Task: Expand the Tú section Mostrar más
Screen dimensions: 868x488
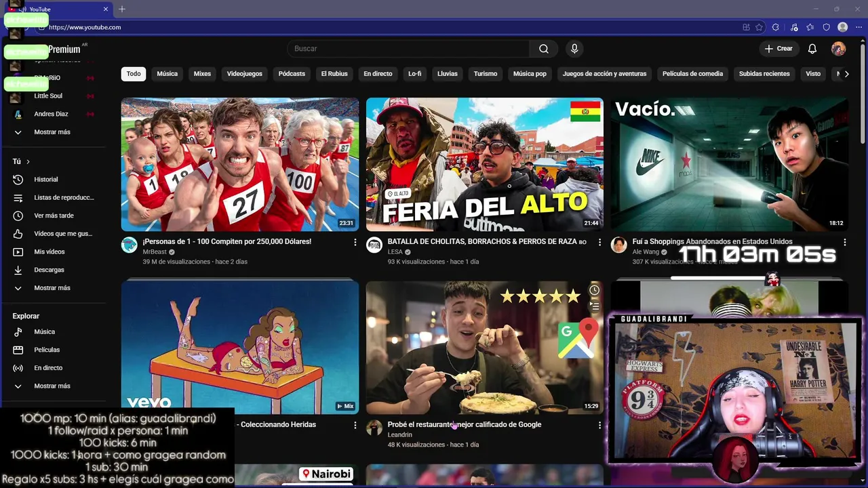Action: (x=52, y=288)
